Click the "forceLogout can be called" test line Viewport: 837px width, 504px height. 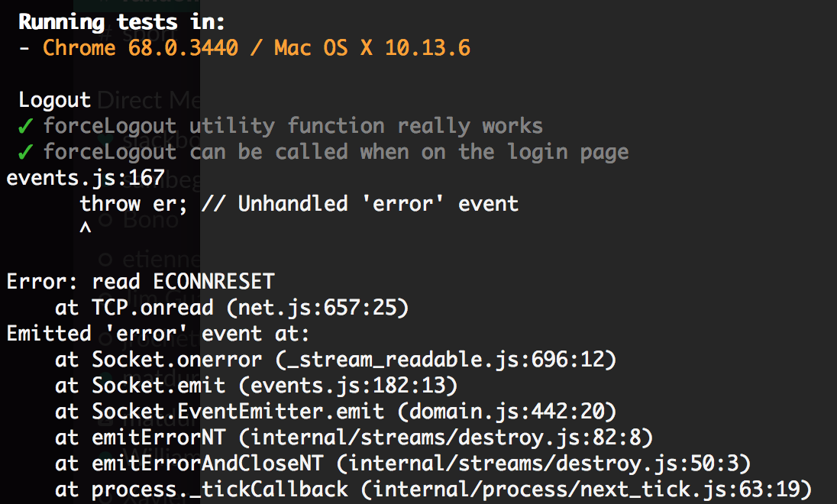tap(336, 152)
